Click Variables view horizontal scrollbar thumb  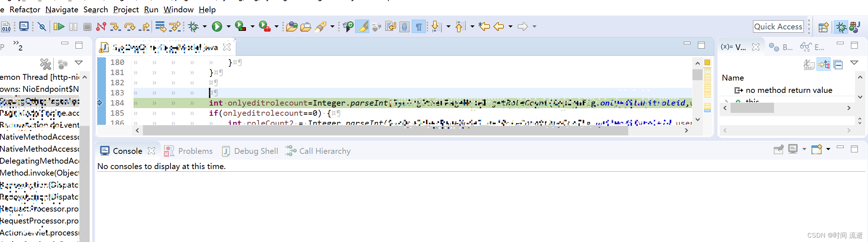tap(752, 108)
